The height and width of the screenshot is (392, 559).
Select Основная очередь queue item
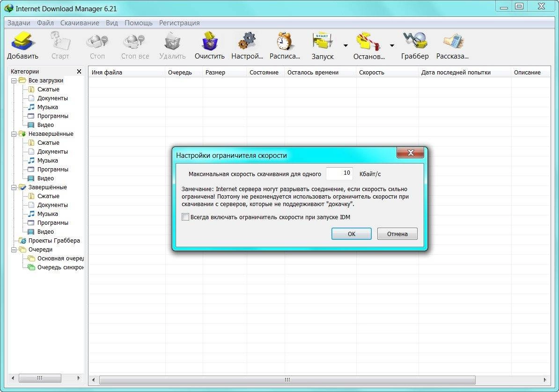tap(60, 259)
